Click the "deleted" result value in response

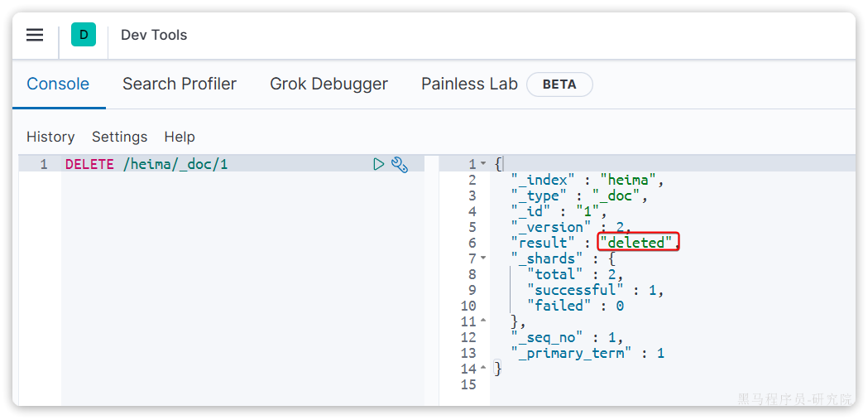[637, 243]
